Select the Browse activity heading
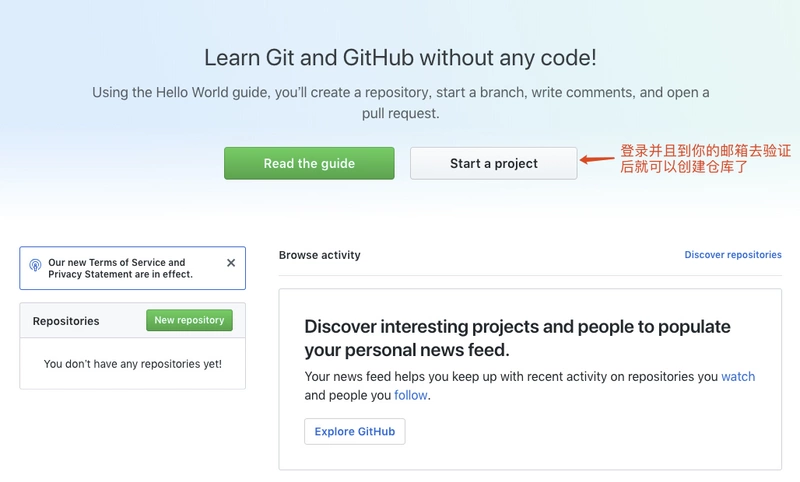Viewport: 800px width, 482px height. pos(319,255)
